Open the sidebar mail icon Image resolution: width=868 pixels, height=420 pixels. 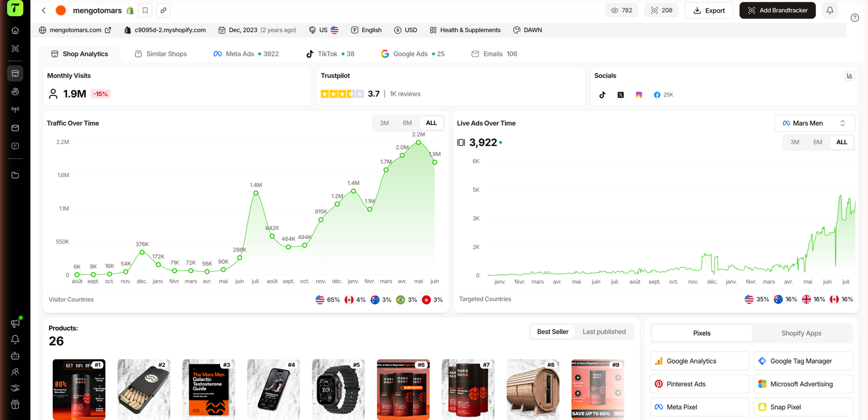click(x=15, y=128)
